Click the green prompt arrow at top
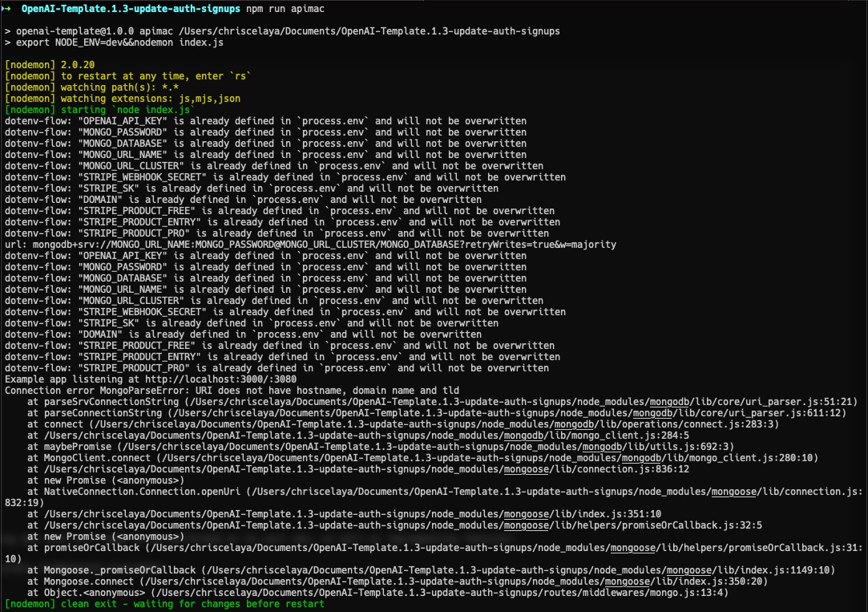Image resolution: width=868 pixels, height=612 pixels. click(8, 6)
